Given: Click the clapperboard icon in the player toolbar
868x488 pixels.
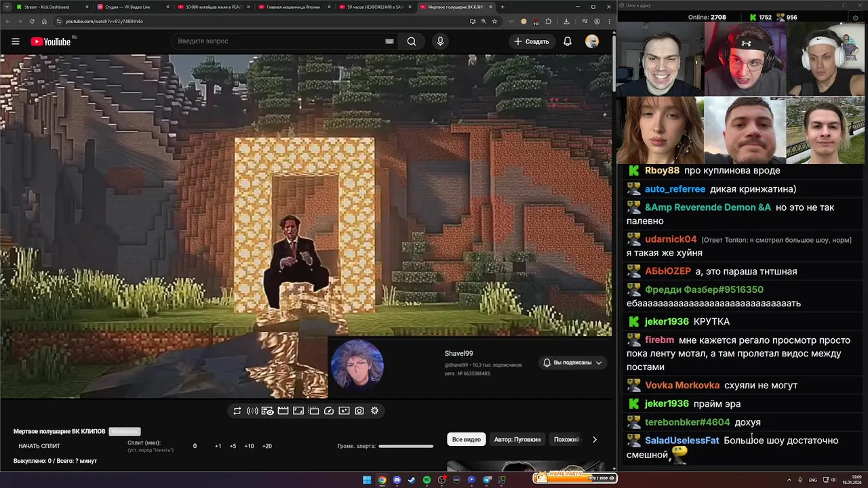Looking at the screenshot, I should click(x=283, y=411).
